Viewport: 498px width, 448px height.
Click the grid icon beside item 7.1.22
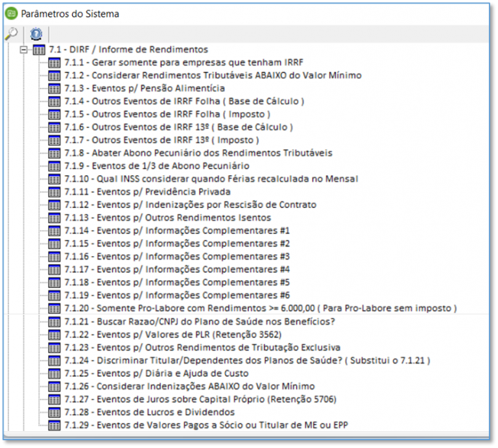pos(55,335)
